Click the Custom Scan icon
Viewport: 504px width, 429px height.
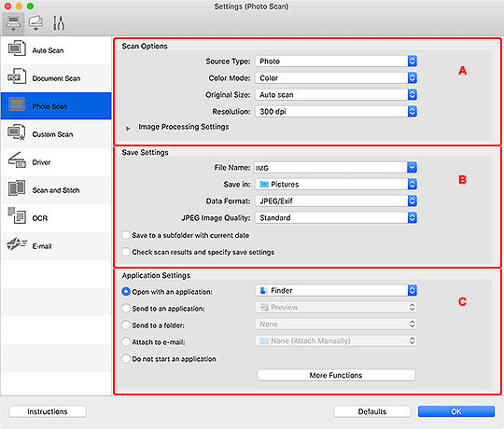17,132
